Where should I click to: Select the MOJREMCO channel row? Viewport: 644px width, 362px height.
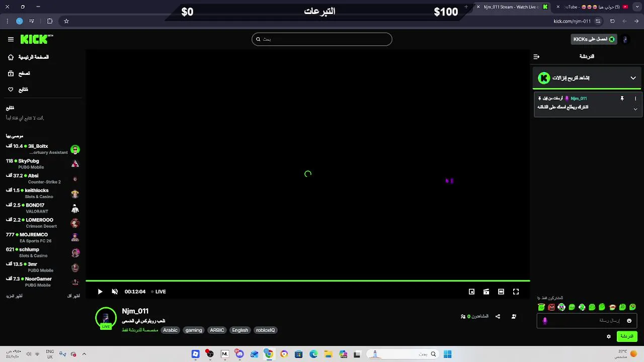[x=43, y=238]
